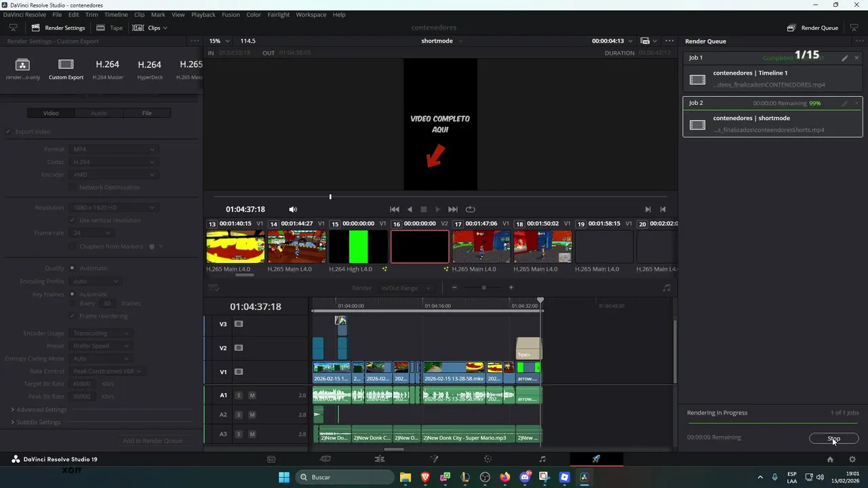
Task: Open the Timeline menu
Action: point(116,14)
